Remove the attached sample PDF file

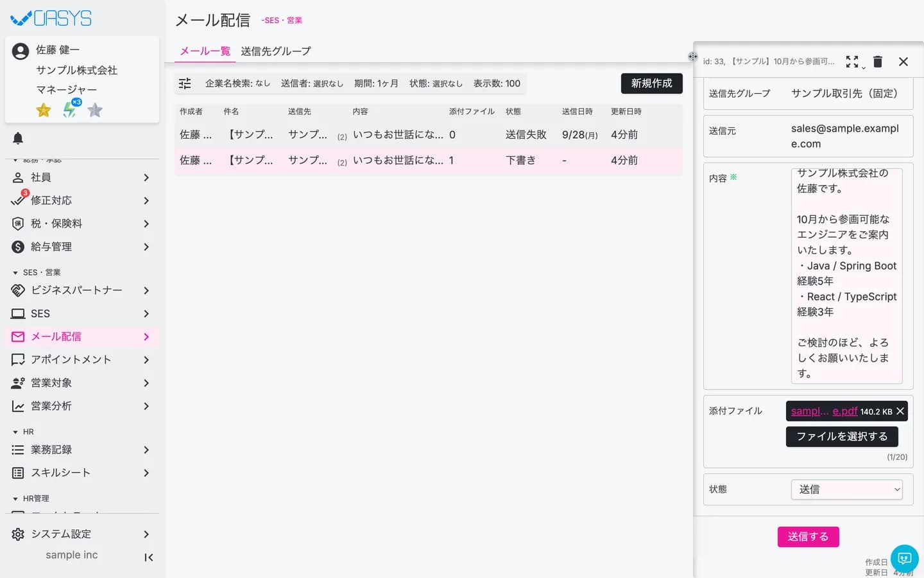coord(900,411)
